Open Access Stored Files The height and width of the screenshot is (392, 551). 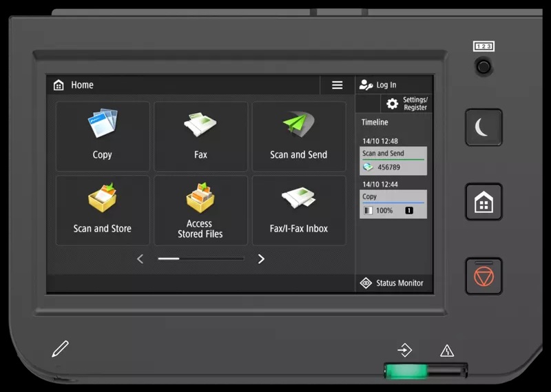pos(200,210)
